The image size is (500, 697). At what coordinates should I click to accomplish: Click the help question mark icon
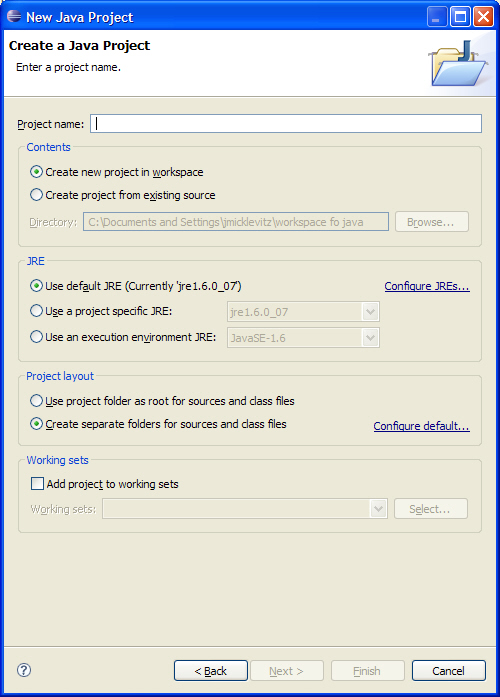click(x=24, y=670)
